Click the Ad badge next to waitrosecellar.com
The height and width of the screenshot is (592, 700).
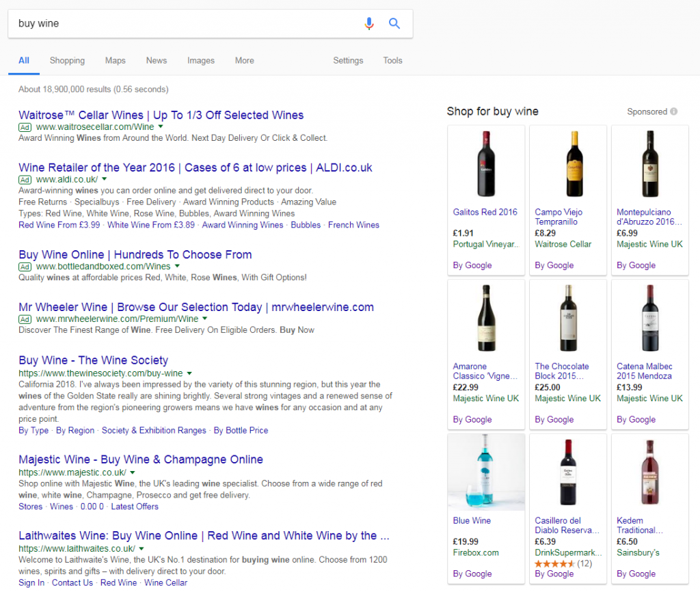[25, 127]
